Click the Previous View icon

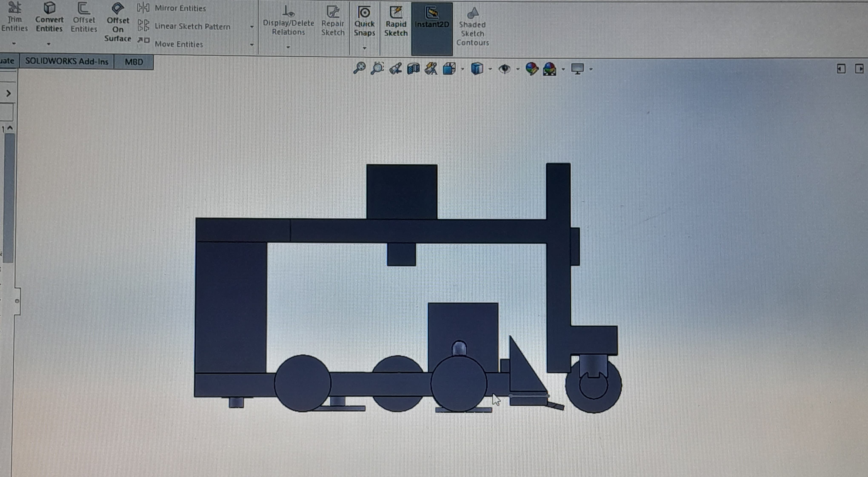tap(395, 69)
